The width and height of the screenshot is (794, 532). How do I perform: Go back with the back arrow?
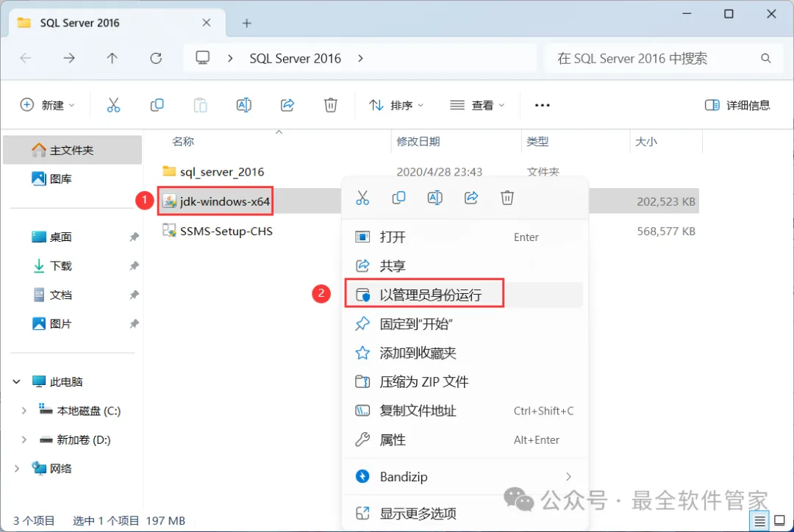pyautogui.click(x=26, y=59)
